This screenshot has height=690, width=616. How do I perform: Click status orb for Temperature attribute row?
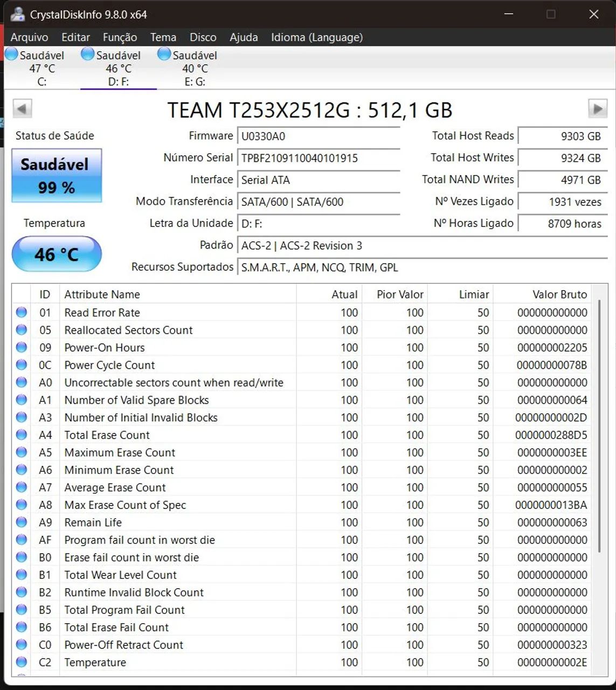click(x=22, y=662)
